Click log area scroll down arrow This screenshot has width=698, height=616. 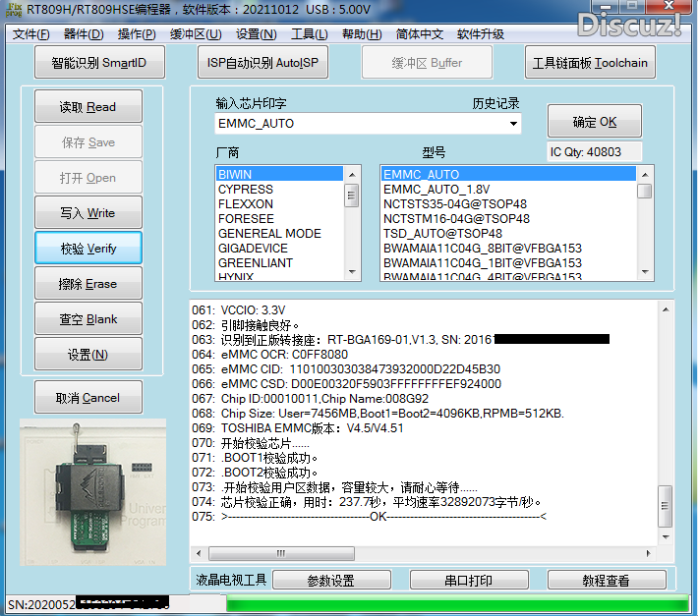tap(666, 536)
